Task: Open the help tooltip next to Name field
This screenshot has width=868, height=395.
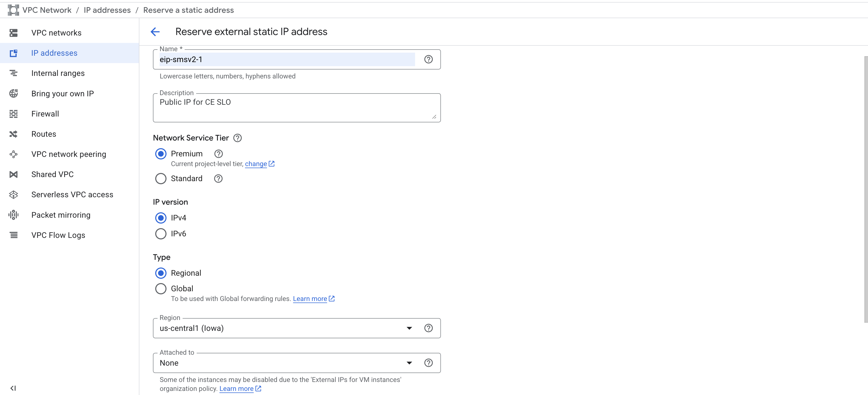Action: tap(428, 59)
